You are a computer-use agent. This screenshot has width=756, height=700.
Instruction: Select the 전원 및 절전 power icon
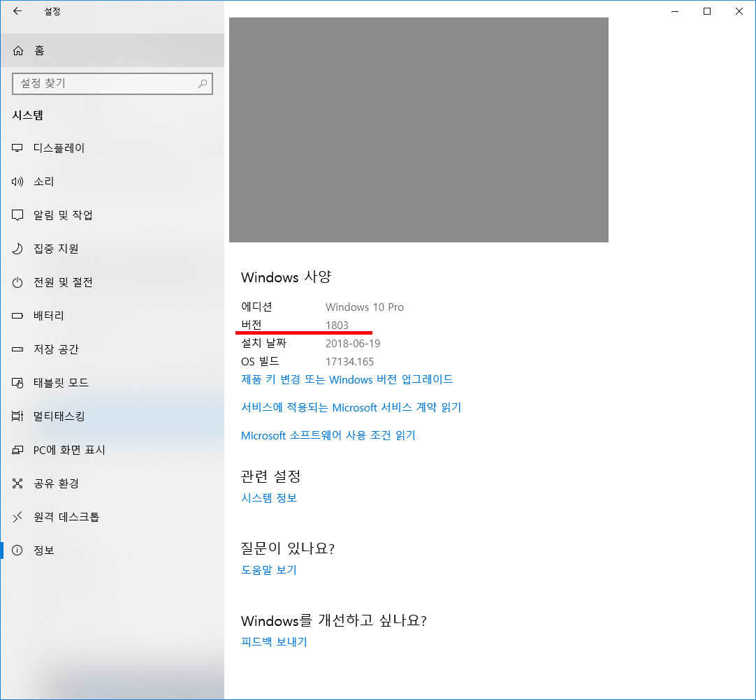[x=17, y=282]
